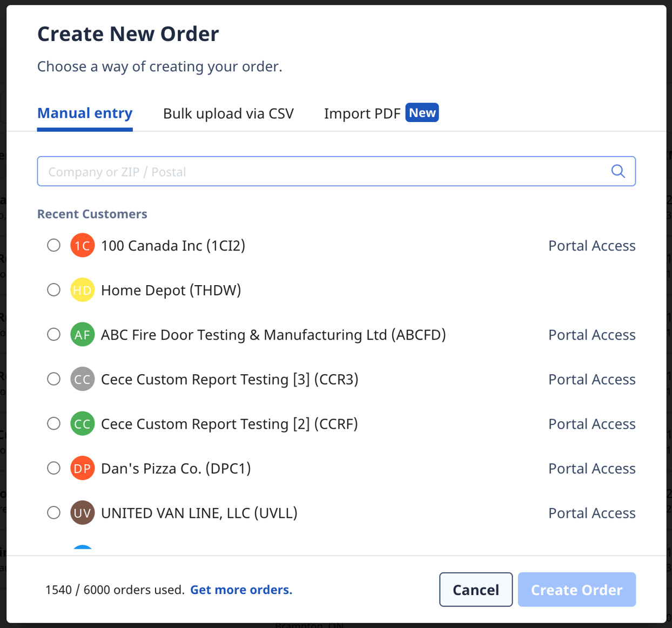Select the UNITED VAN LINE radio button
This screenshot has height=628, width=672.
(53, 512)
